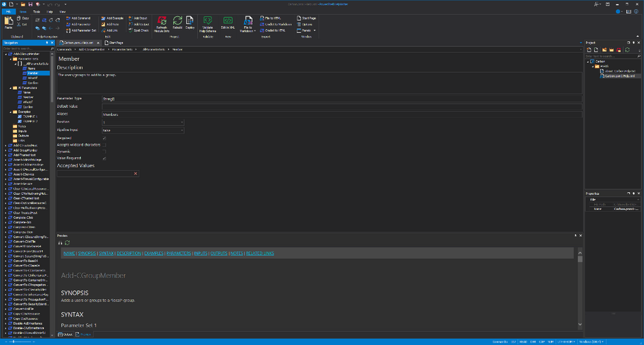
Task: Click the DESCRIPTION link in preview
Action: tap(128, 253)
